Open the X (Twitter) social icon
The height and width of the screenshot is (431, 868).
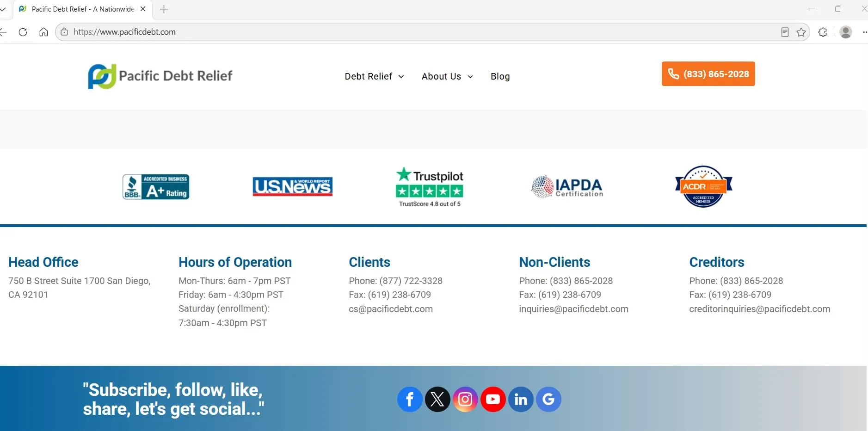[x=437, y=399]
